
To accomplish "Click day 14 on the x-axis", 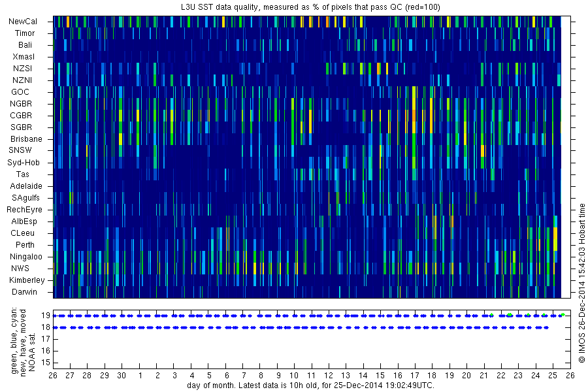I will [363, 376].
